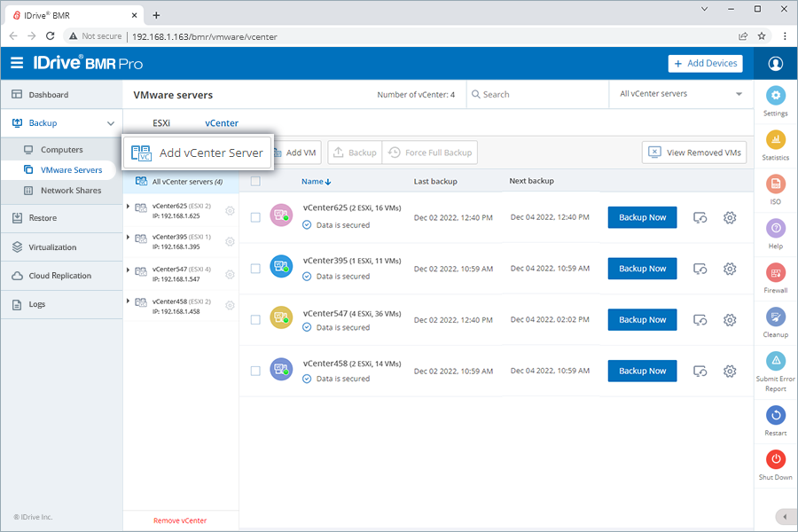Collapse the Backup sidebar section
The width and height of the screenshot is (798, 532).
coord(111,123)
